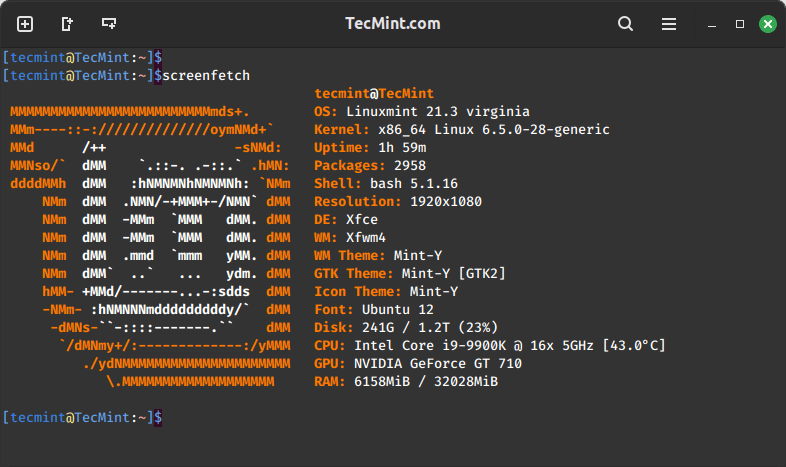
Task: Open the terminal search magnifier
Action: click(625, 23)
